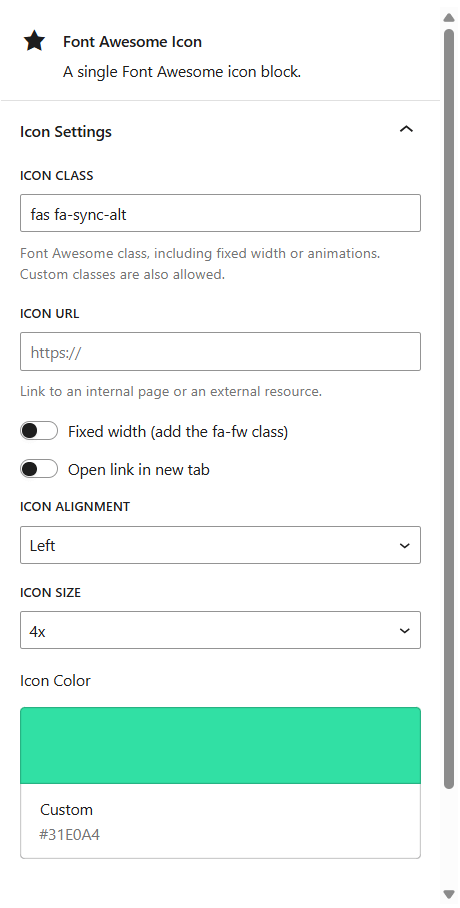Click the Open link in new tab label
The height and width of the screenshot is (908, 460).
(138, 470)
